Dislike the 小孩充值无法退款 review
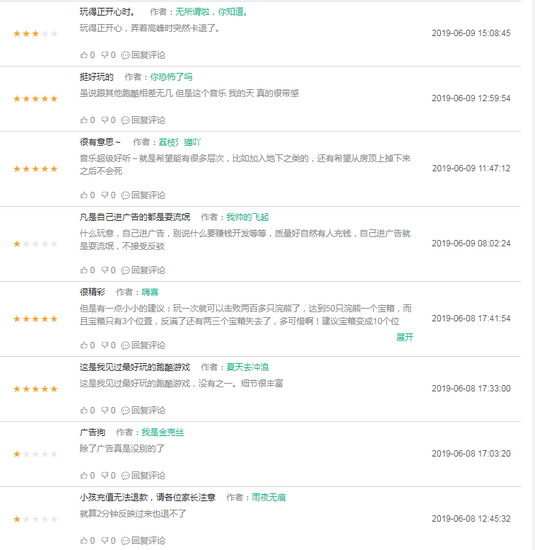Image resolution: width=535 pixels, height=550 pixels. click(108, 541)
